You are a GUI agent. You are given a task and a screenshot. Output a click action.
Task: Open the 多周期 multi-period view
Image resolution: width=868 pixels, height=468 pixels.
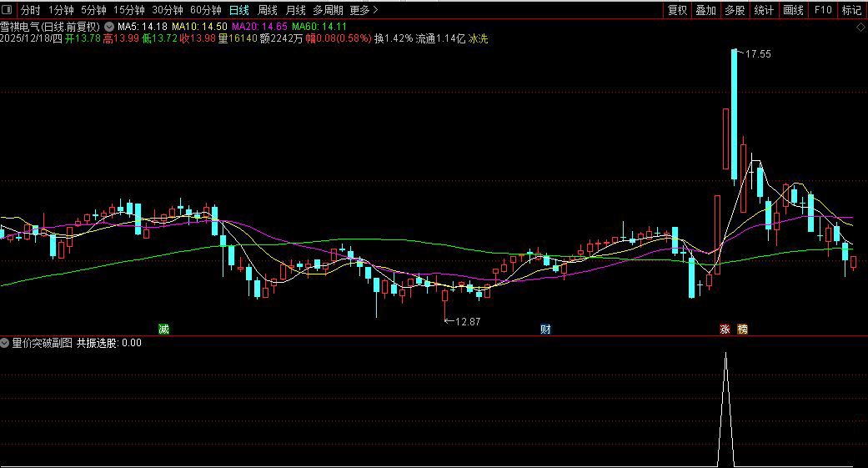click(x=328, y=10)
